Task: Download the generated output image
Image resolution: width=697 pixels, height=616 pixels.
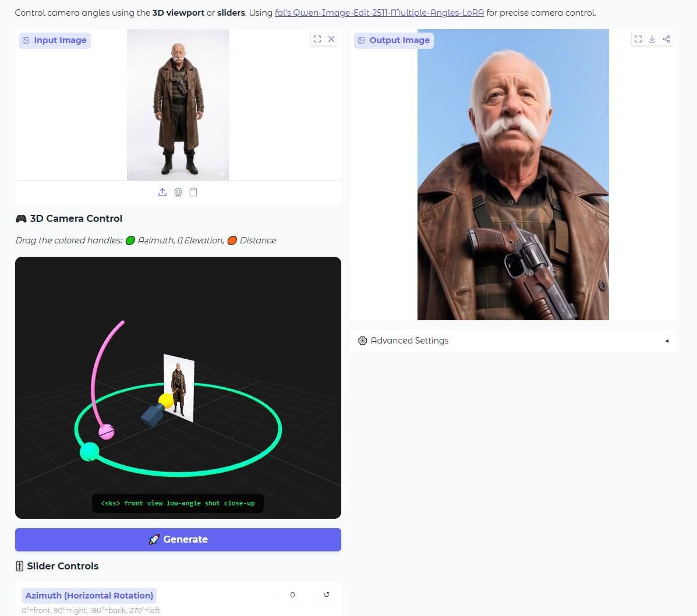Action: point(652,39)
